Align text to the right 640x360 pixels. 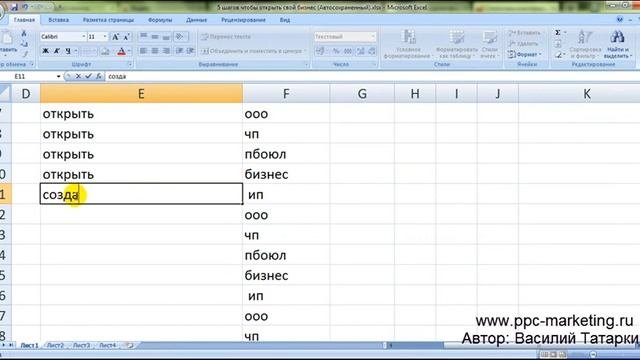point(166,51)
